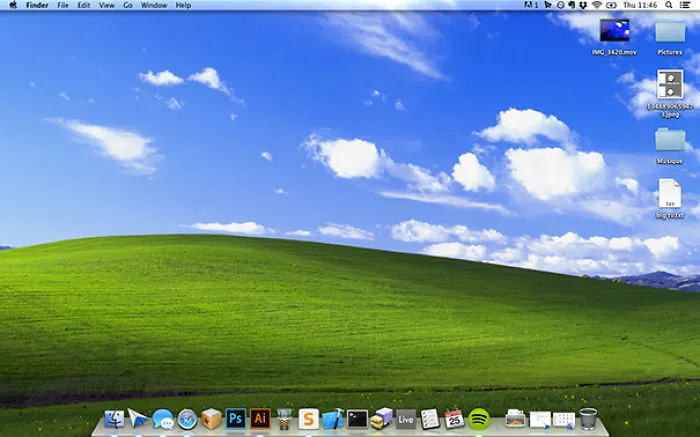Viewport: 700px width, 437px height.
Task: Launch the Sparrow paper-plane mail app in dock
Action: (x=138, y=419)
